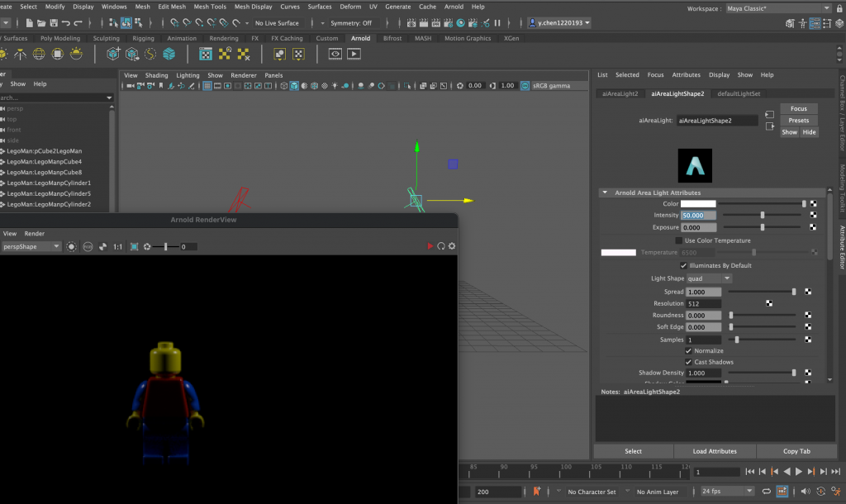
Task: Toggle the wireframe display in viewport toolbar
Action: [284, 86]
